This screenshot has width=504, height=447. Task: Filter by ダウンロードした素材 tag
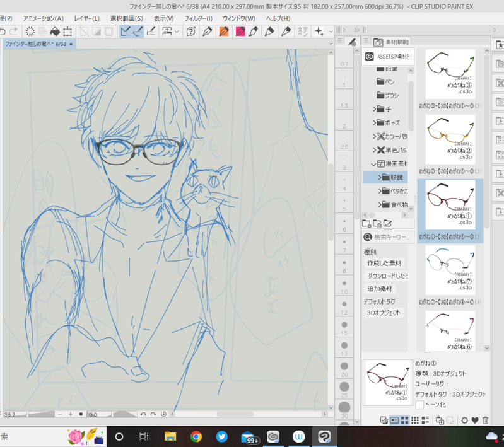(386, 276)
